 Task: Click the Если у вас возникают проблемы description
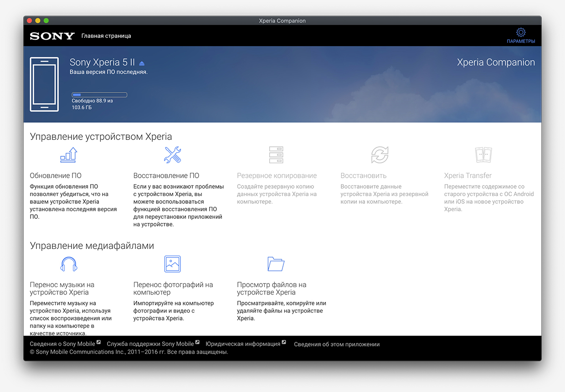tap(179, 205)
